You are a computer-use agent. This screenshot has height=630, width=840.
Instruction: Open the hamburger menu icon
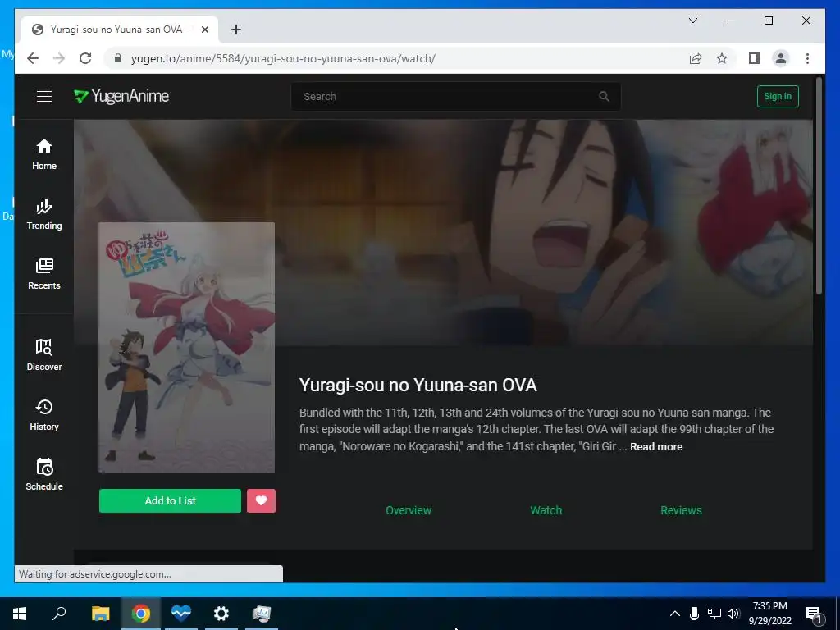pyautogui.click(x=44, y=97)
